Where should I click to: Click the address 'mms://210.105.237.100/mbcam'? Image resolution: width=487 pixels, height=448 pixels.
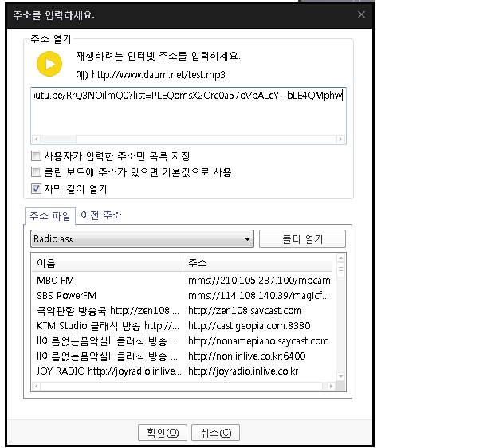[259, 281]
